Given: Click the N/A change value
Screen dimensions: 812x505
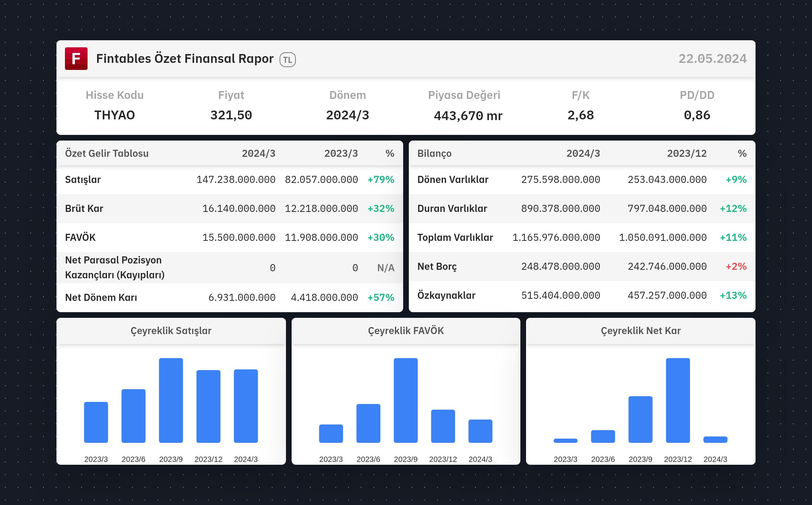Looking at the screenshot, I should (386, 268).
